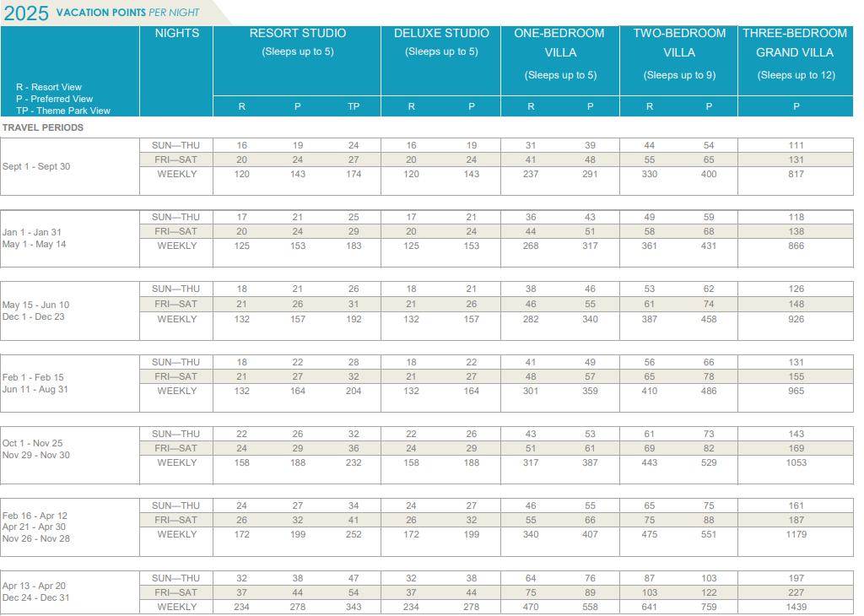Click the Grand Villa weekly value 1179
This screenshot has width=864, height=616.
click(796, 535)
